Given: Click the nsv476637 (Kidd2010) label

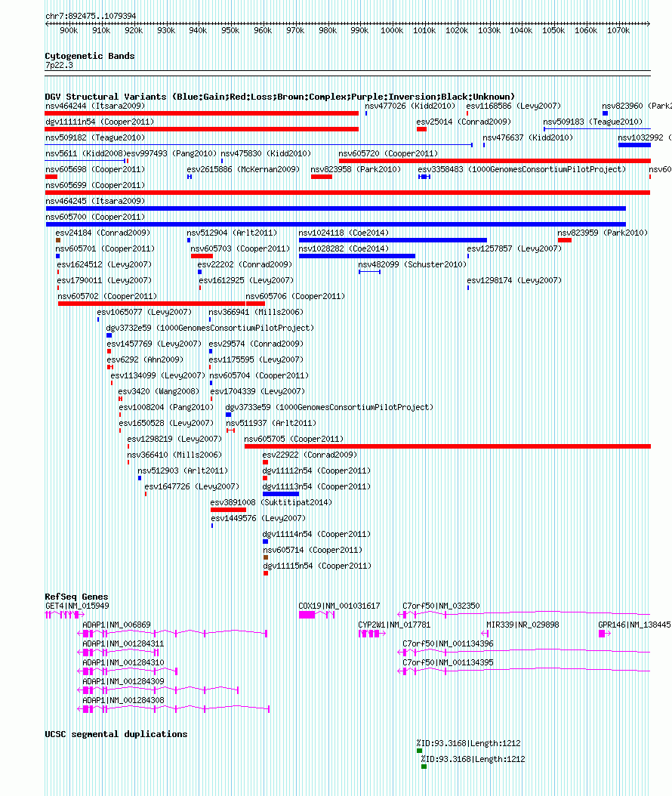Looking at the screenshot, I should [528, 137].
